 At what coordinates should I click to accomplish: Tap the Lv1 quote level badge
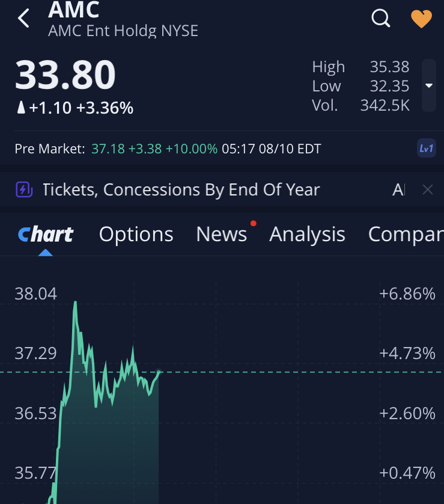point(426,148)
